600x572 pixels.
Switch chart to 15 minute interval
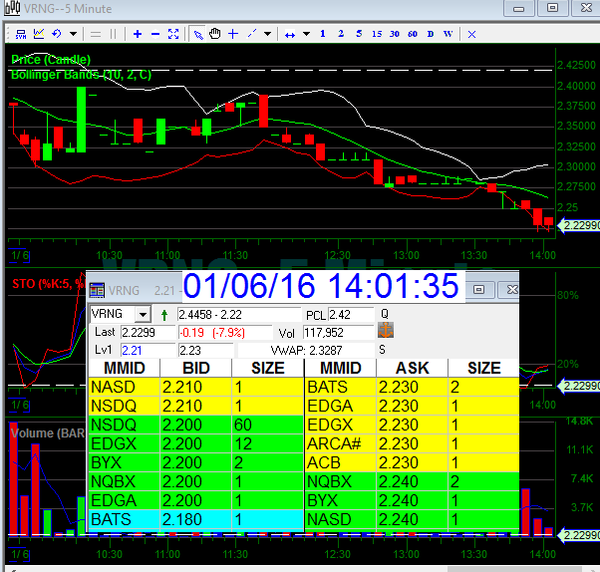click(377, 34)
